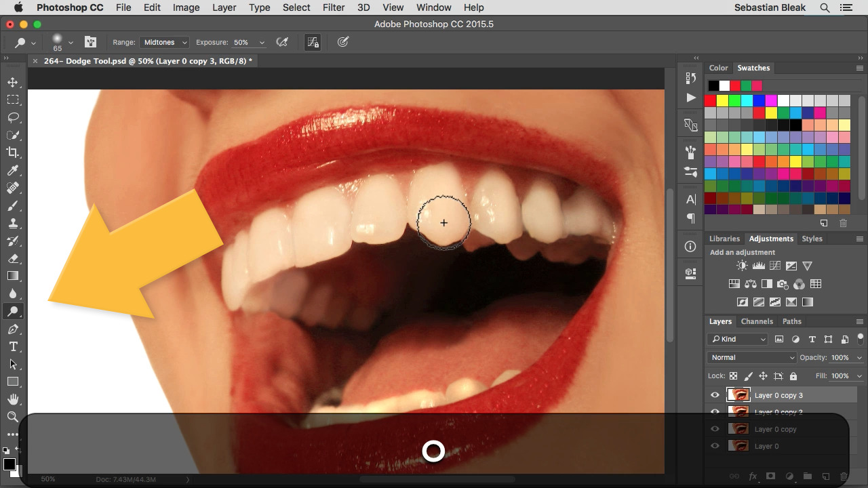This screenshot has width=868, height=488.
Task: Expand the layer Opacity slider dropdown
Action: click(859, 358)
